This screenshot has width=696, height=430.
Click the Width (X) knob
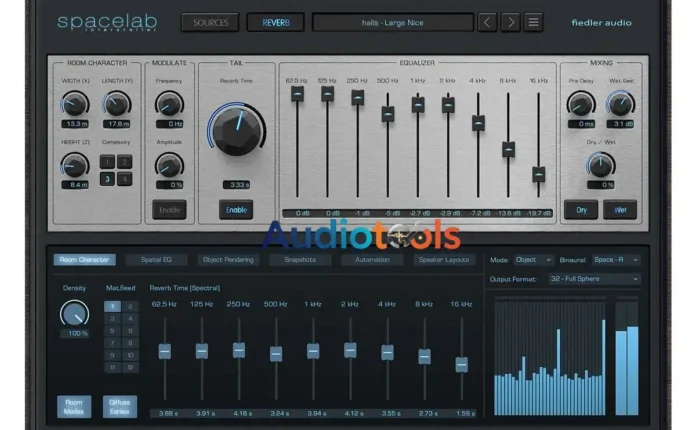tap(75, 104)
